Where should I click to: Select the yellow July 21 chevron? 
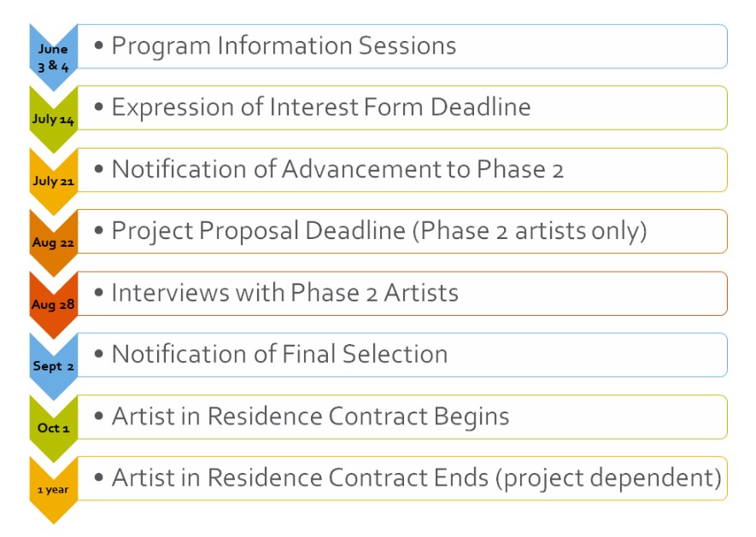[54, 181]
